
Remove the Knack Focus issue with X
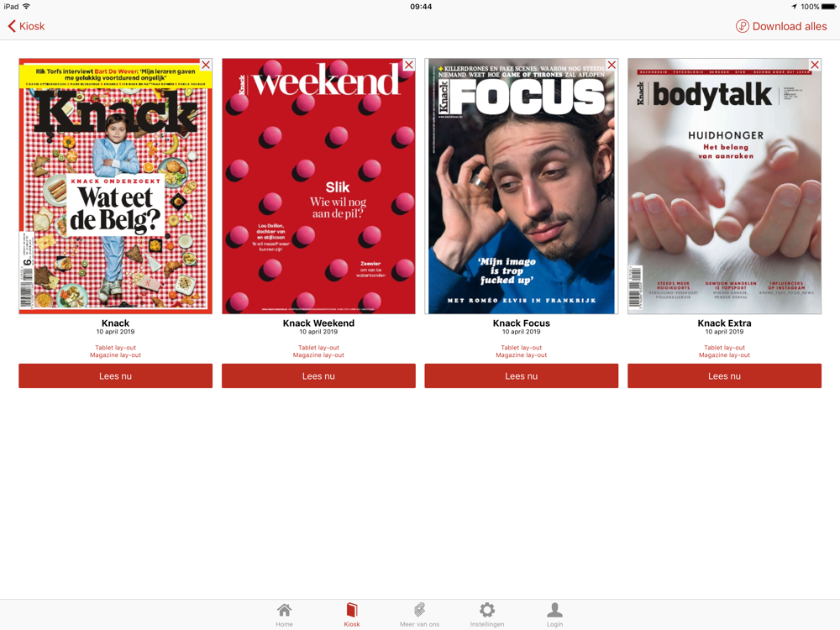[x=612, y=65]
